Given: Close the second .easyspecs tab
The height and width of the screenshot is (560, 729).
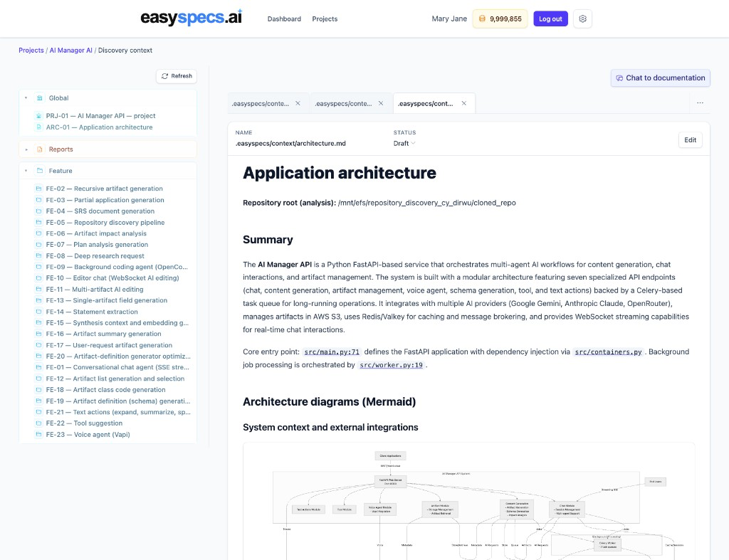Looking at the screenshot, I should pos(381,103).
